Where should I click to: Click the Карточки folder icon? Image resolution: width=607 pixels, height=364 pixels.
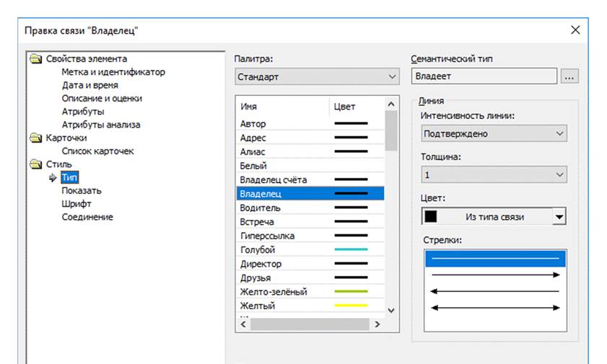(36, 138)
